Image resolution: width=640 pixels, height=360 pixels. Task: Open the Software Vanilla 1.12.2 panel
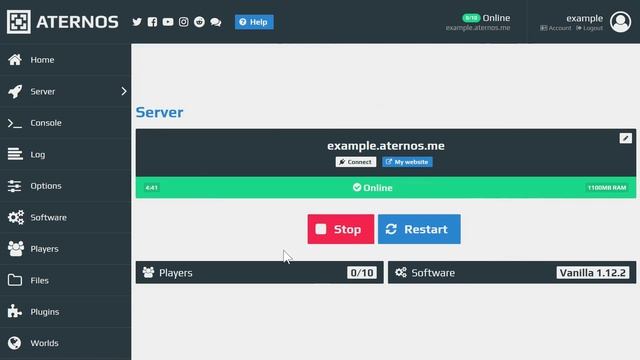point(512,273)
